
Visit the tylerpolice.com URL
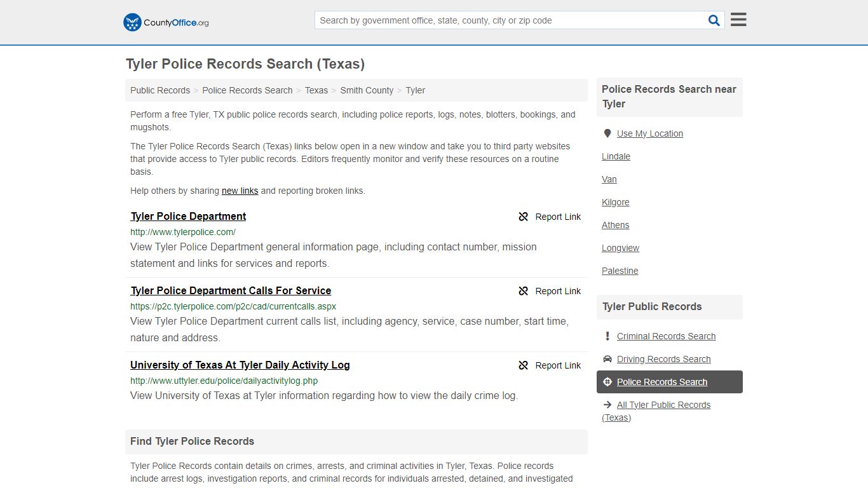pos(183,232)
